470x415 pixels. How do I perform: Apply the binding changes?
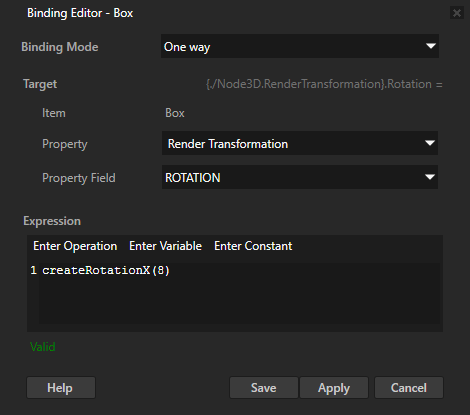coord(334,388)
